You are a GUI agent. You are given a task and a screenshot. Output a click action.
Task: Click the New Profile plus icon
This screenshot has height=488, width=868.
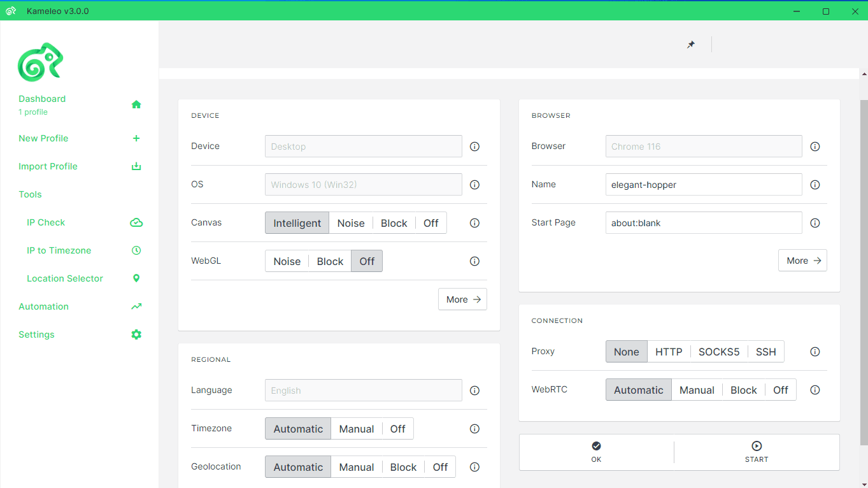[136, 138]
